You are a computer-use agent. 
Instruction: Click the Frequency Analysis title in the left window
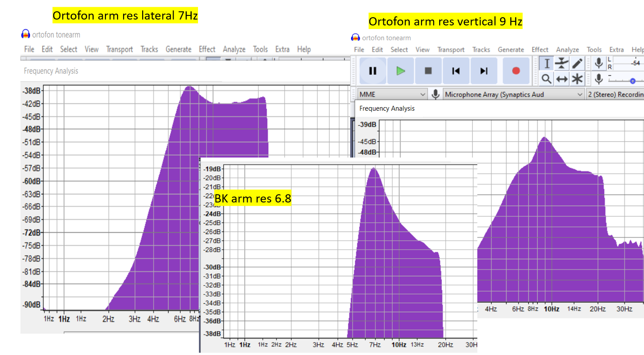(51, 71)
